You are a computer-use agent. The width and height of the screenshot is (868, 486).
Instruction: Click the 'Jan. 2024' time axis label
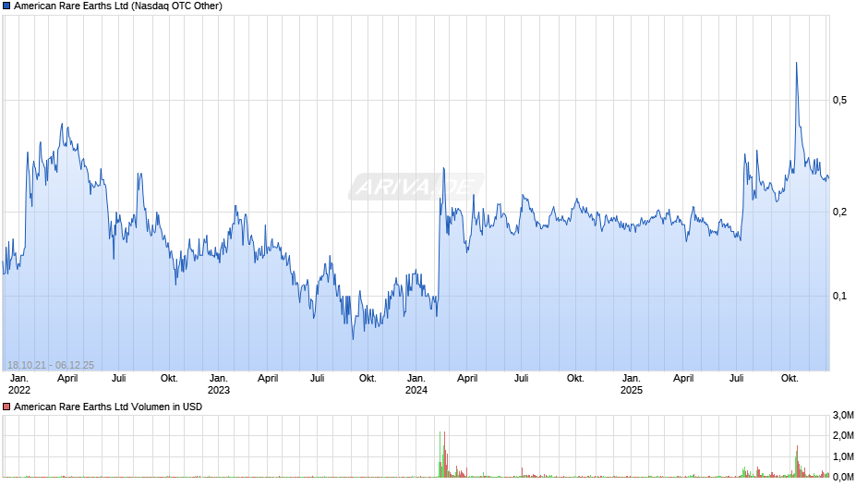point(416,384)
